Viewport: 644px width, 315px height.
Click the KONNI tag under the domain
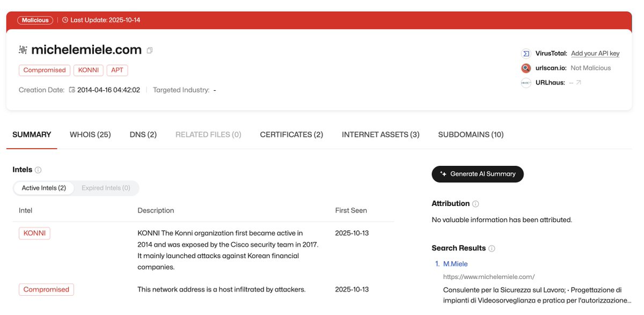coord(88,70)
